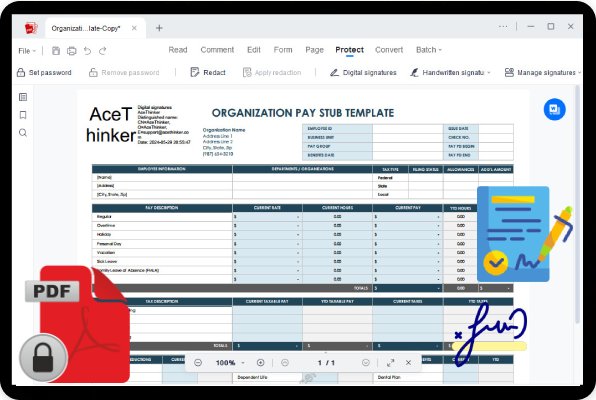Open the search icon in left sidebar

(23, 133)
